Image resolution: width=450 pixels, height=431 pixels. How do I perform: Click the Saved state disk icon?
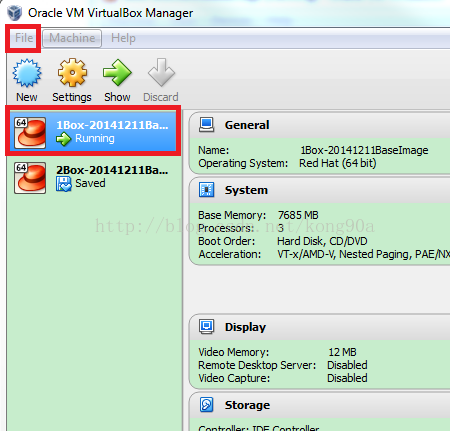tap(64, 184)
